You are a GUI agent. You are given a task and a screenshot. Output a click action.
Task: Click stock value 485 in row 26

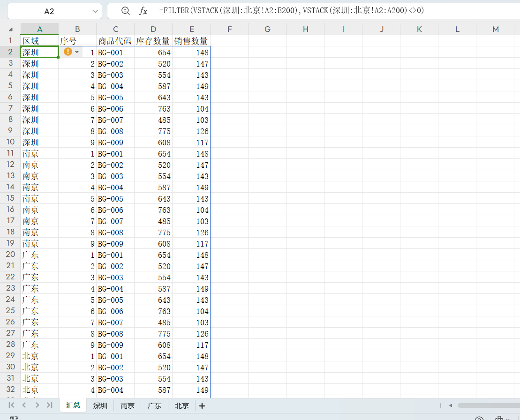tap(153, 322)
